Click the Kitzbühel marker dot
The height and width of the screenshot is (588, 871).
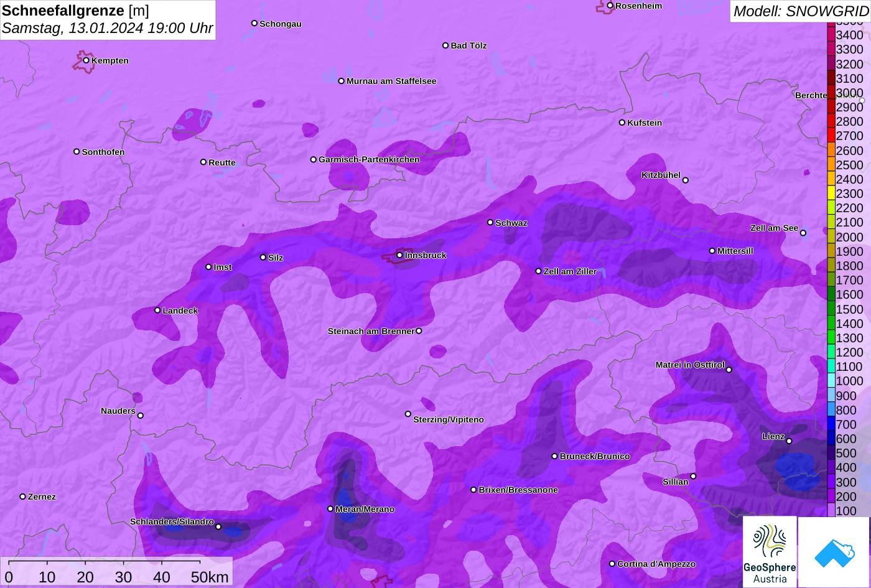(686, 180)
